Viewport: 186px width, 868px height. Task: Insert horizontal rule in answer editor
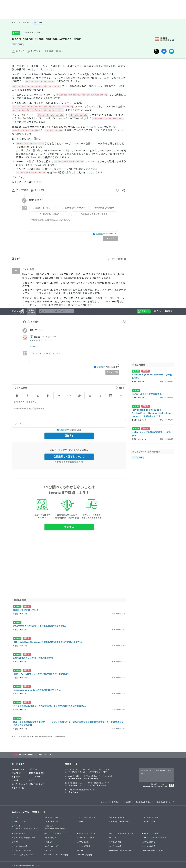pos(121,396)
